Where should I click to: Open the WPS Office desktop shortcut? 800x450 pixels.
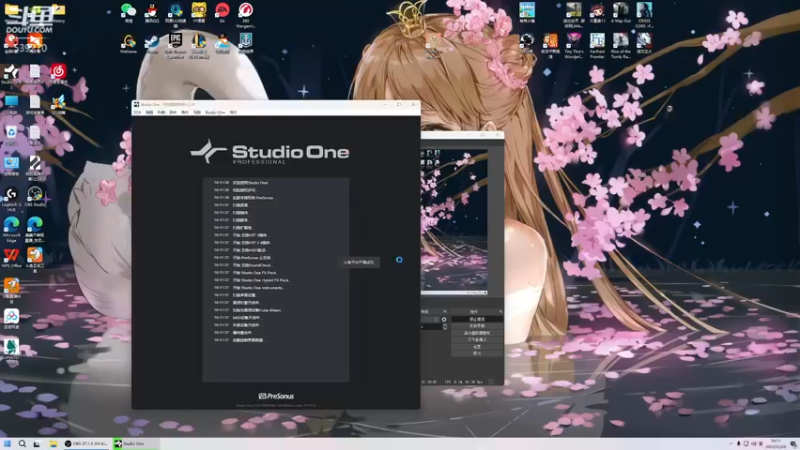[11, 256]
